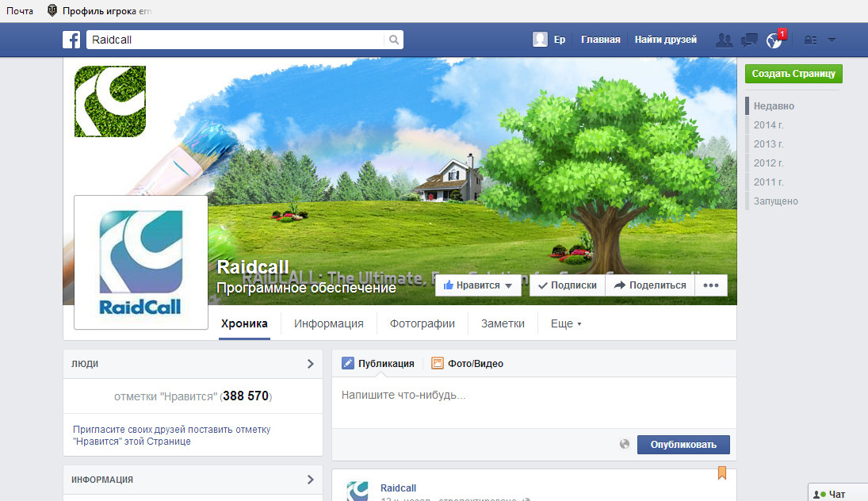Click the pinned post bookmark icon
This screenshot has width=868, height=501.
pyautogui.click(x=722, y=472)
